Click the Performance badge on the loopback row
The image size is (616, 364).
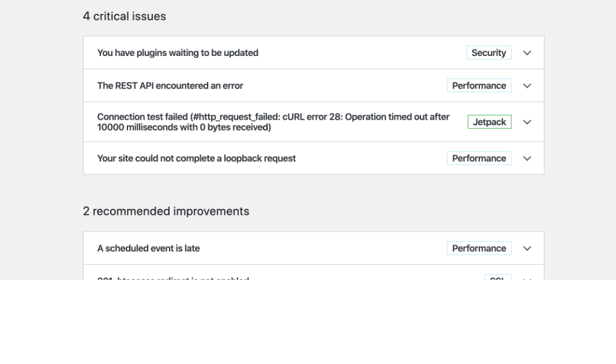[x=479, y=158]
